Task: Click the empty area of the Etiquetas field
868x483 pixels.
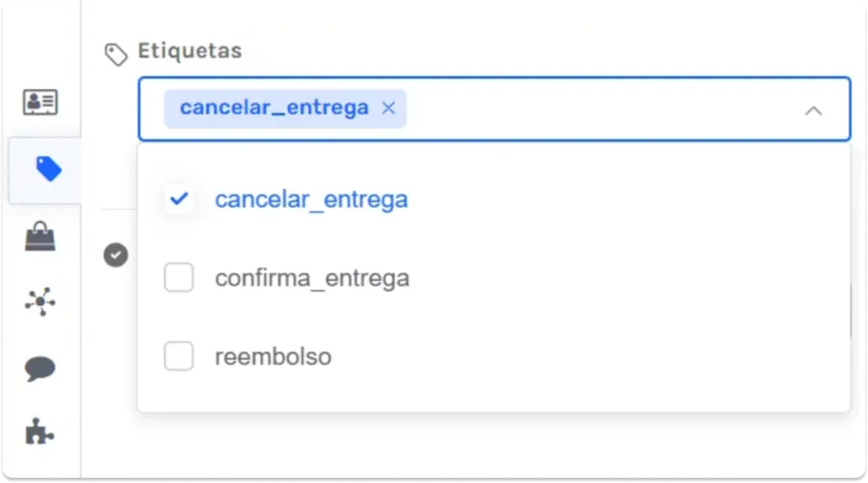Action: (593, 109)
